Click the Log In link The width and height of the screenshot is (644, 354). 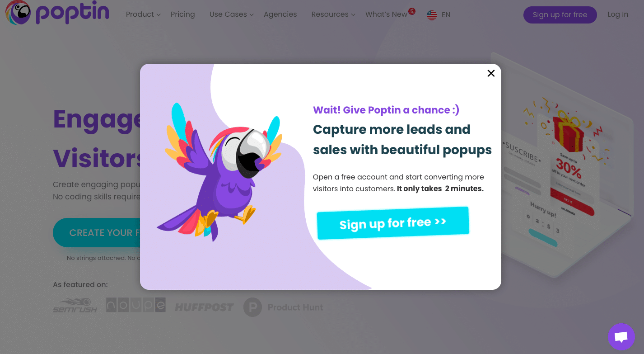[x=618, y=14]
